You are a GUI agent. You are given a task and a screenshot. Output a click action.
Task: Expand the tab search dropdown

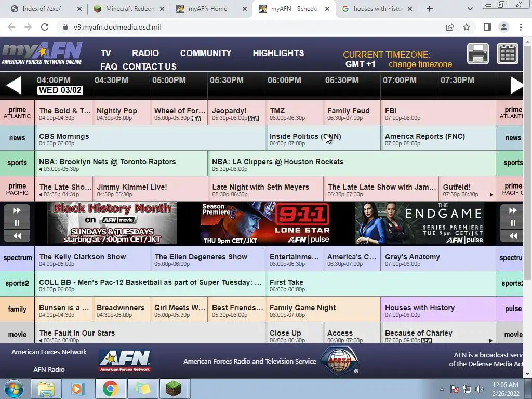[470, 9]
